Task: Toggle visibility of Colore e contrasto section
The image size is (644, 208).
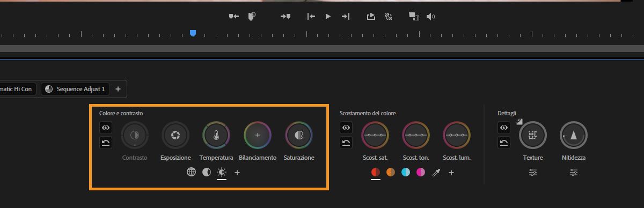Action: click(x=106, y=128)
